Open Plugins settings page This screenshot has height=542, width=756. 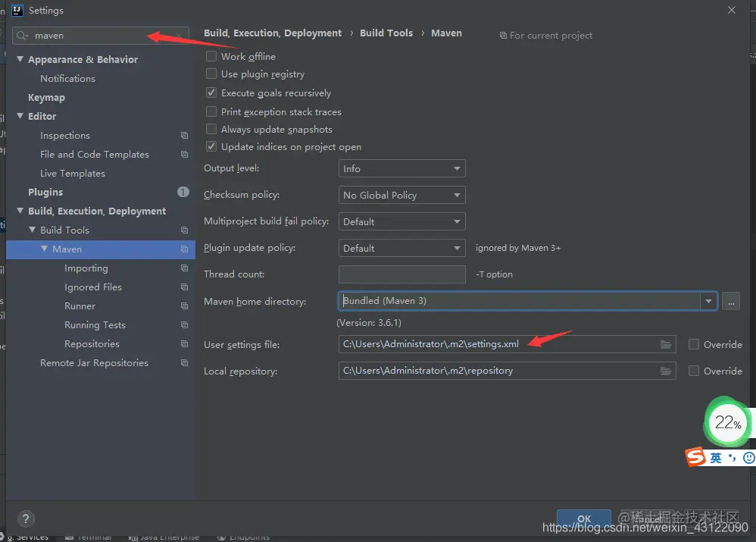pos(45,192)
